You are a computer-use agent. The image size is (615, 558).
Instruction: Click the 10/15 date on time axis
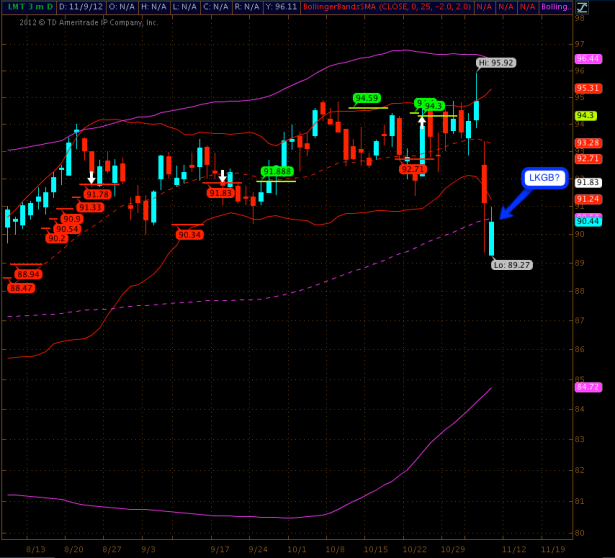coord(376,549)
